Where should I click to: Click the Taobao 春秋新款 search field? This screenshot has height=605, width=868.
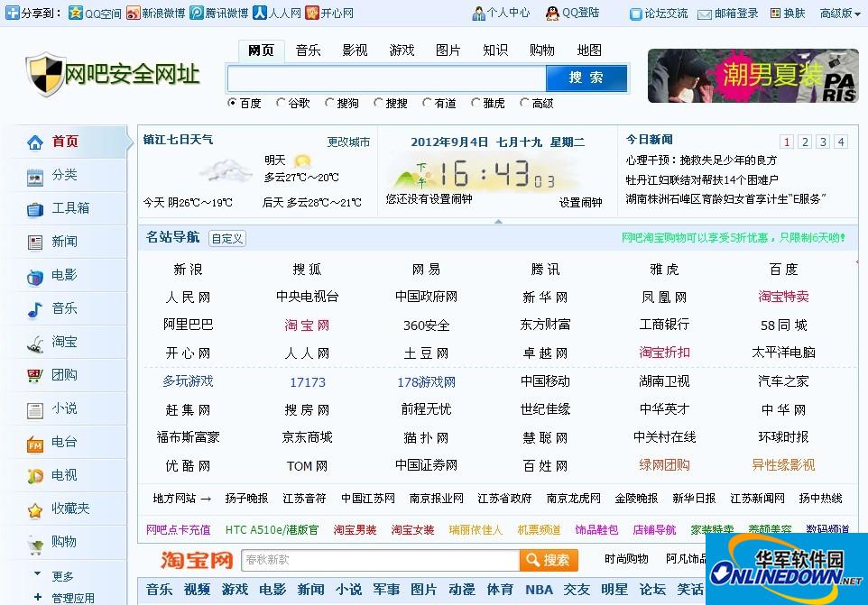tap(380, 560)
